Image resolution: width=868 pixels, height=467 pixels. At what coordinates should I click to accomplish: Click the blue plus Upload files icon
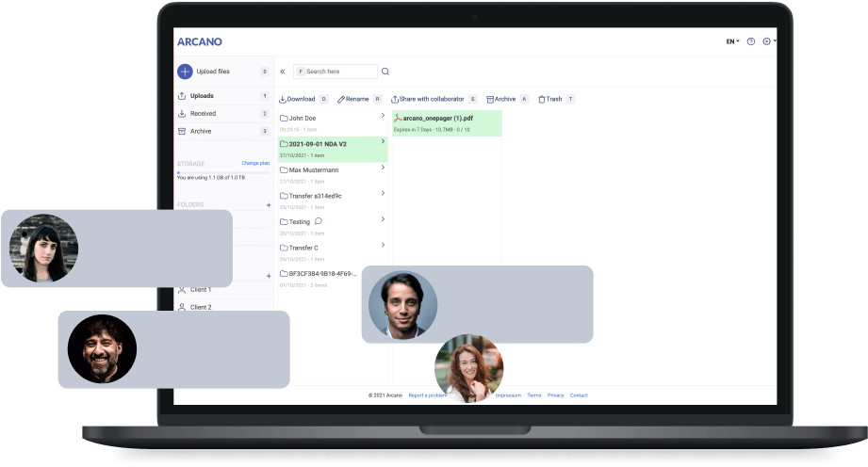185,72
